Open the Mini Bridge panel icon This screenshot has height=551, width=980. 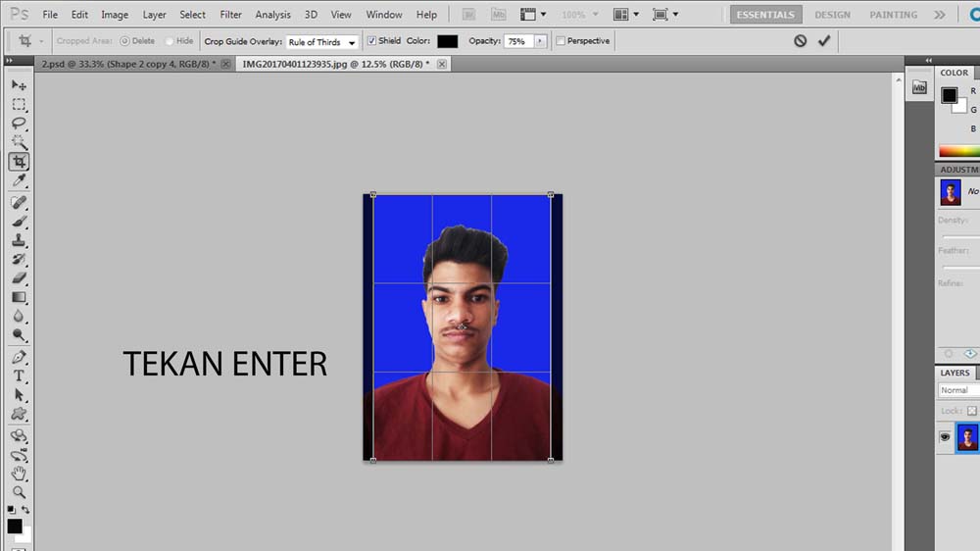pyautogui.click(x=919, y=87)
